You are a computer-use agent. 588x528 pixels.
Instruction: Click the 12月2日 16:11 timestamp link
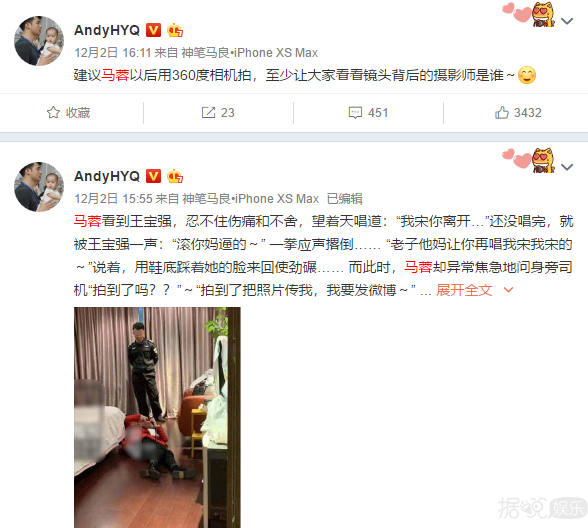pos(112,52)
